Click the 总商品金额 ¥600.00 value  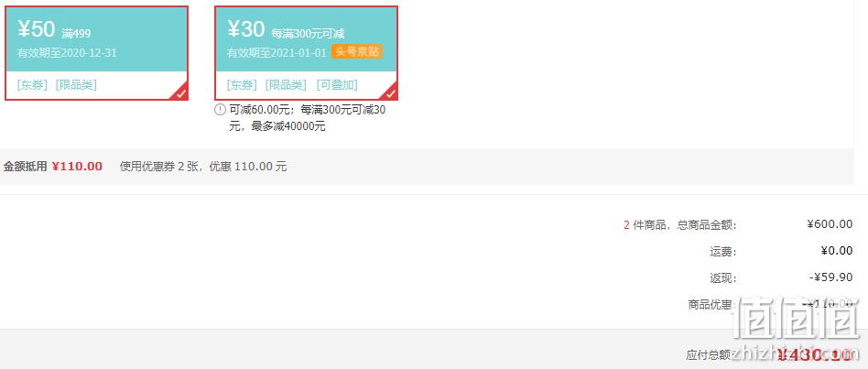pos(830,224)
